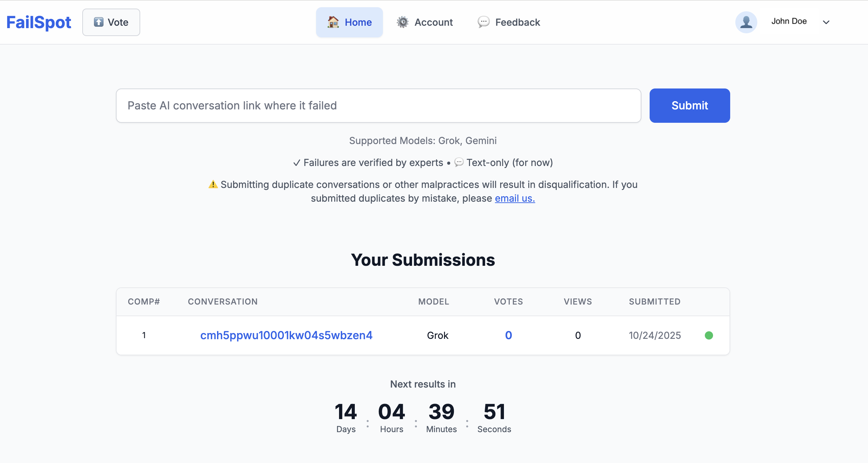The height and width of the screenshot is (463, 868).
Task: Click the text-only speech bubble icon
Action: (458, 162)
